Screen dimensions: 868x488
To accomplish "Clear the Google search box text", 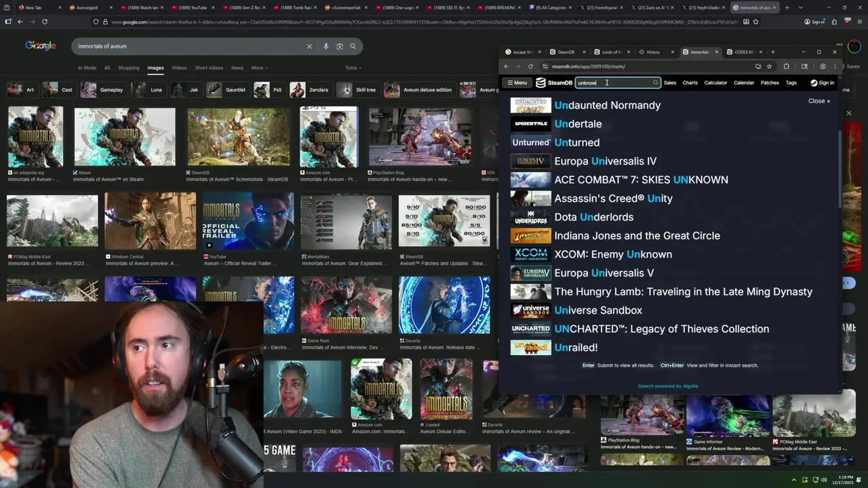I will tap(309, 46).
